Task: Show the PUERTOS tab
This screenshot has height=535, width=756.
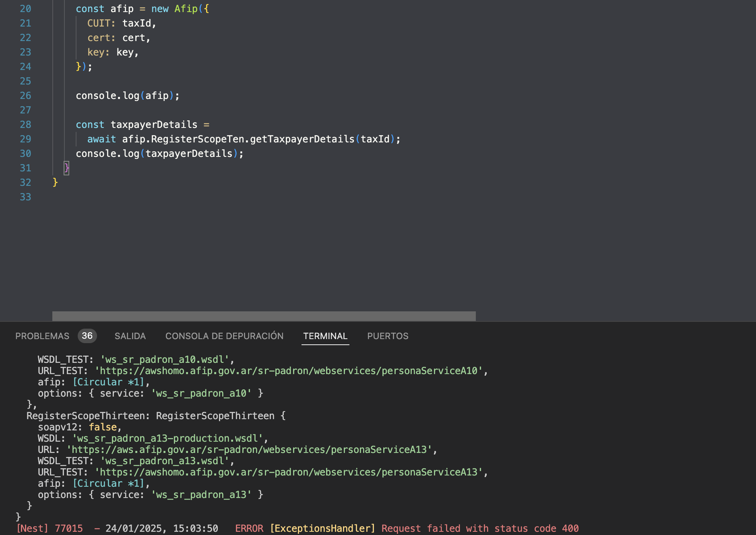Action: click(x=388, y=336)
